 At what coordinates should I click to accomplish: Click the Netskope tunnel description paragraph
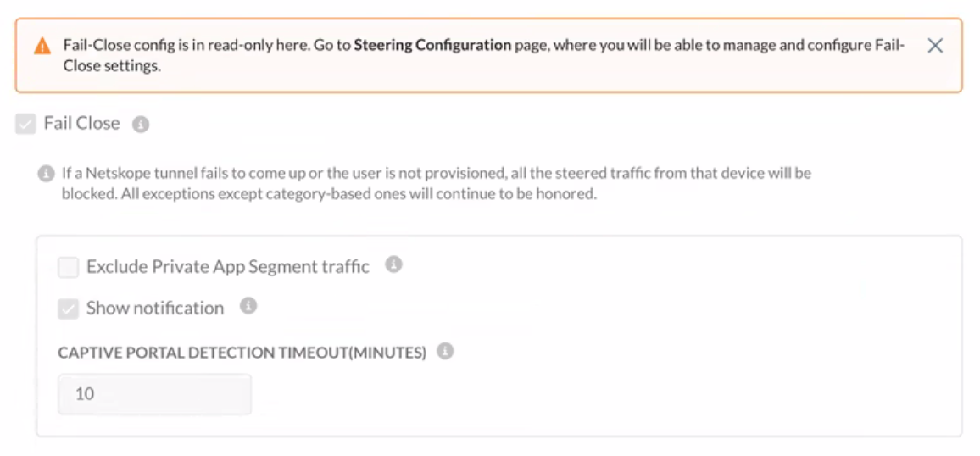tap(437, 183)
